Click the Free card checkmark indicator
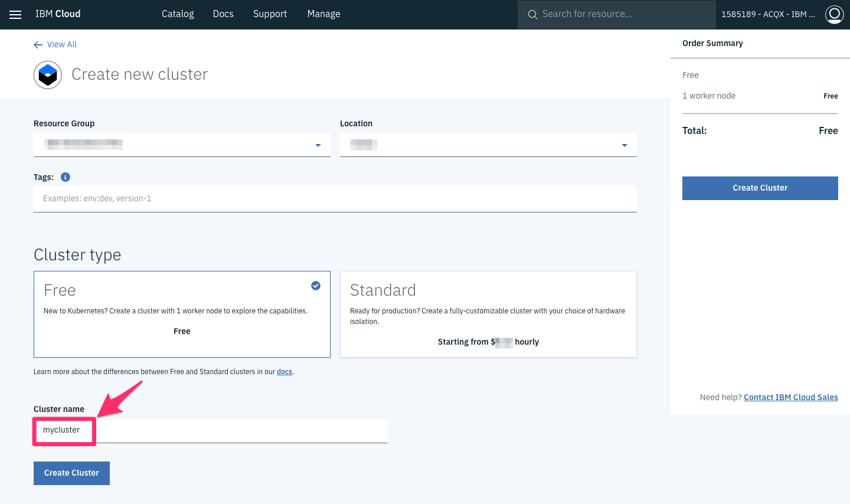850x504 pixels. 316,286
